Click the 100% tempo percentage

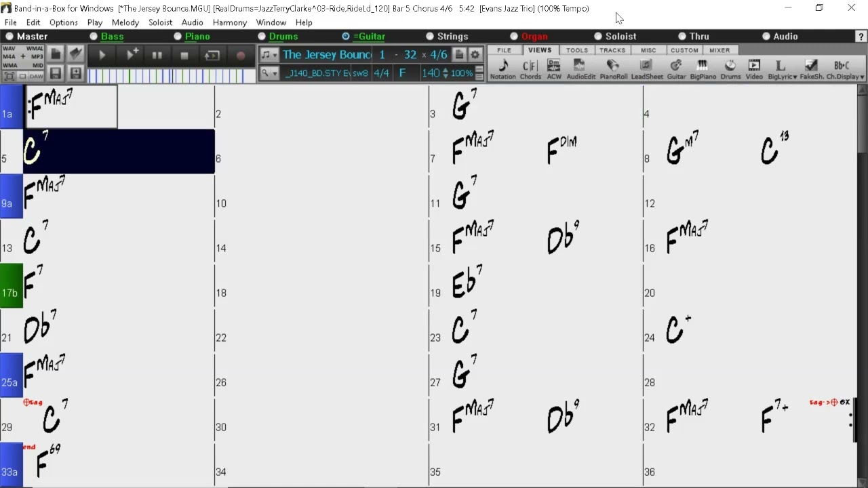(461, 73)
